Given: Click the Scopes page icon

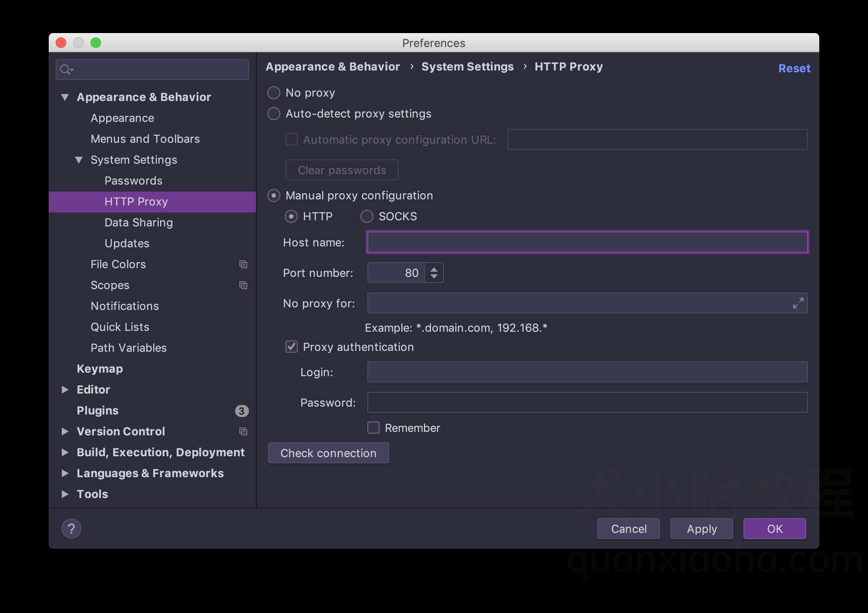Looking at the screenshot, I should pyautogui.click(x=242, y=285).
